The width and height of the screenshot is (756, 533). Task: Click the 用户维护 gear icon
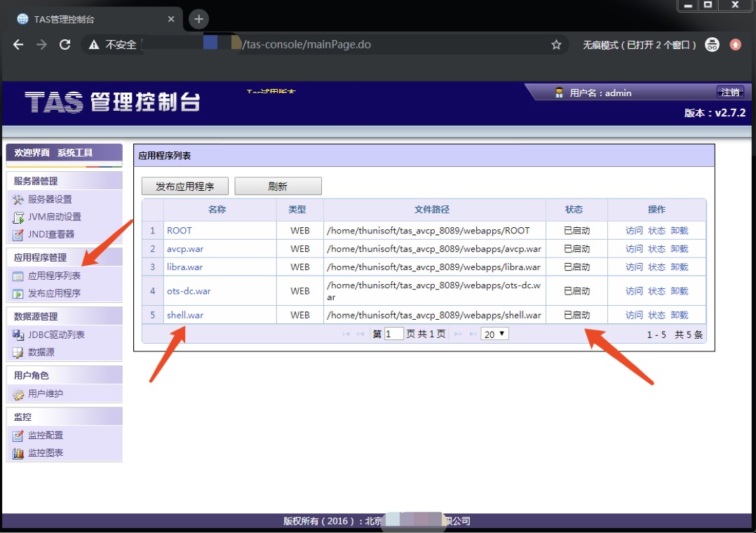point(18,394)
